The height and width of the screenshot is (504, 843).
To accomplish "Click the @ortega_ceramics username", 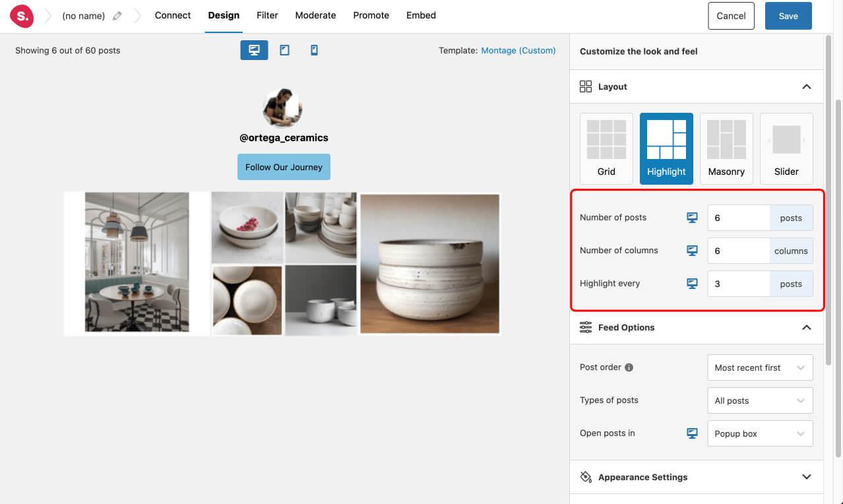I will (x=284, y=138).
